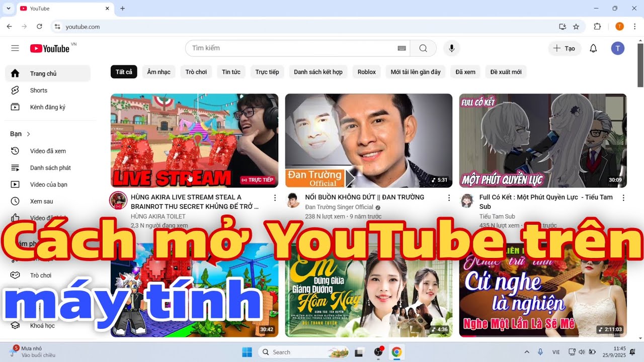Open Kênh đăng ký in sidebar
The height and width of the screenshot is (362, 644).
click(48, 107)
